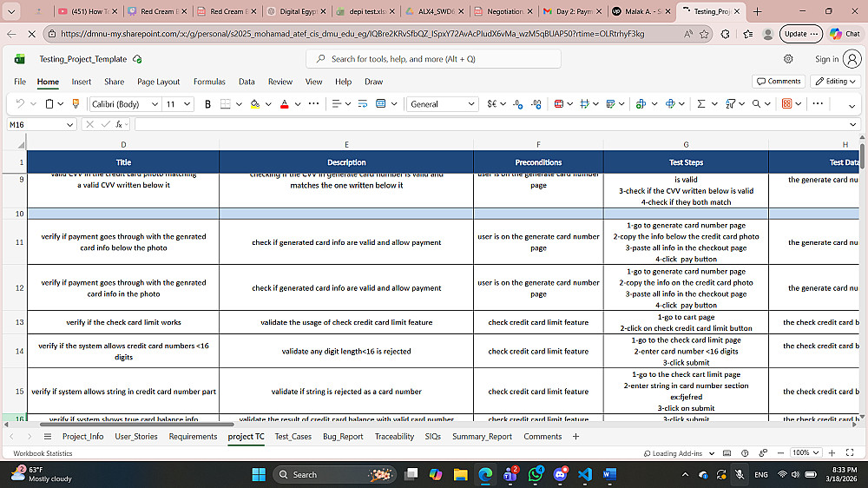Viewport: 868px width, 488px height.
Task: Zoom in with the plus button
Action: click(x=832, y=453)
